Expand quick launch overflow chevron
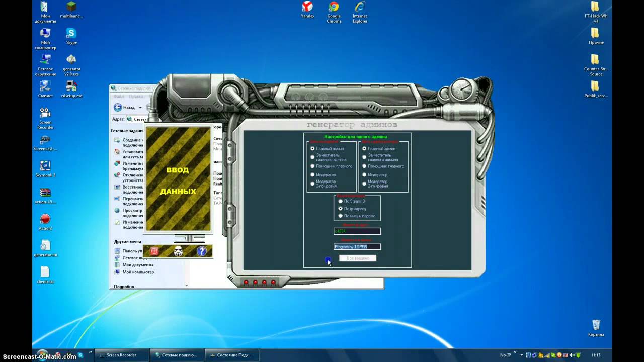 click(x=91, y=352)
